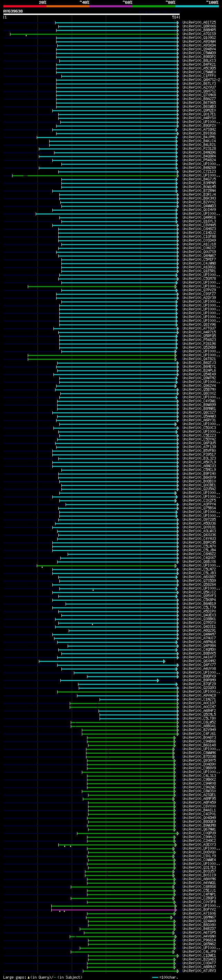Select hit label UniRef100_Q38BK1
Viewport: 222px width, 980px height.
[199, 619]
